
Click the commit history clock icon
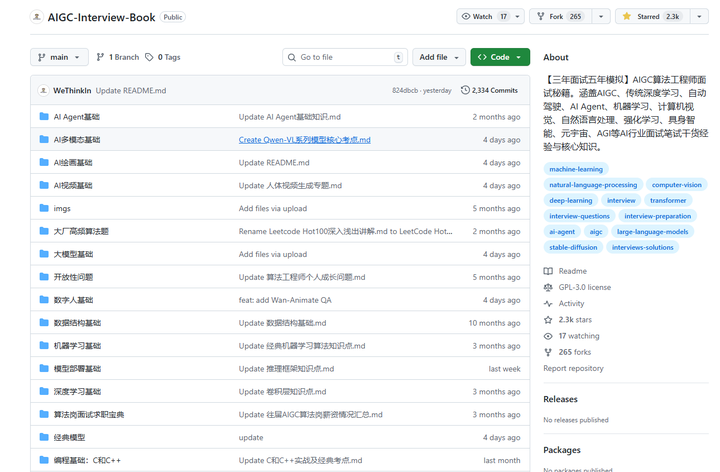[465, 90]
